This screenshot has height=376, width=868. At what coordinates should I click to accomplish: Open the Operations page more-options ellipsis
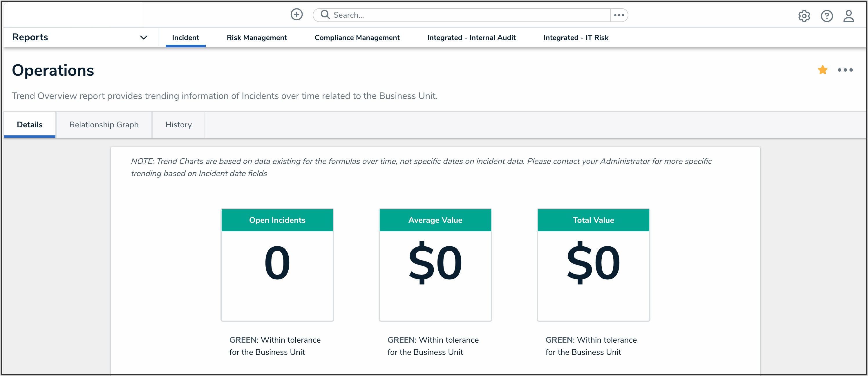[x=845, y=70]
